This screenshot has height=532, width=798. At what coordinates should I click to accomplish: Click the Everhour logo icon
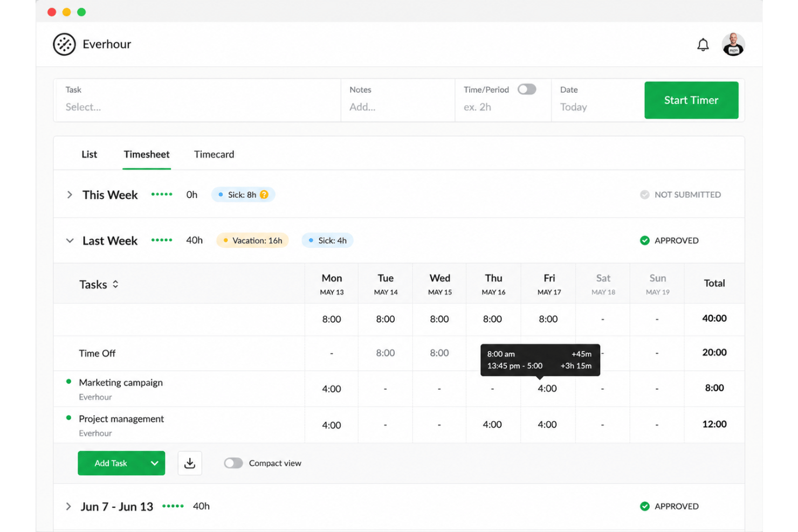(64, 44)
